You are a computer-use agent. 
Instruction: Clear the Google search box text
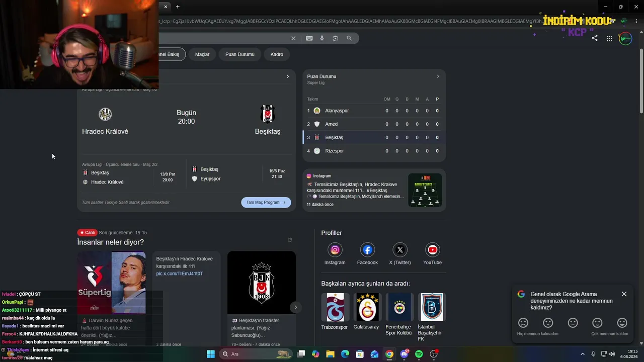tap(293, 38)
